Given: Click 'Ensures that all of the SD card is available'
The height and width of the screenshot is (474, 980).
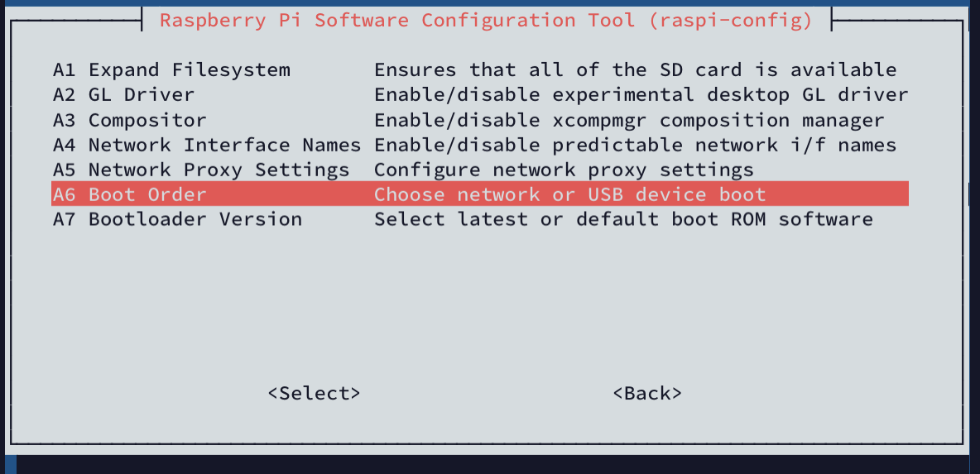Looking at the screenshot, I should [636, 70].
